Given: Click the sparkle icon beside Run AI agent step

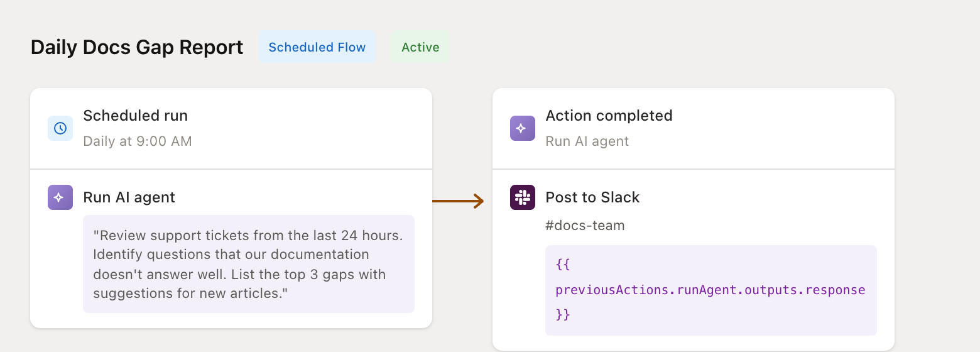Looking at the screenshot, I should coord(60,197).
